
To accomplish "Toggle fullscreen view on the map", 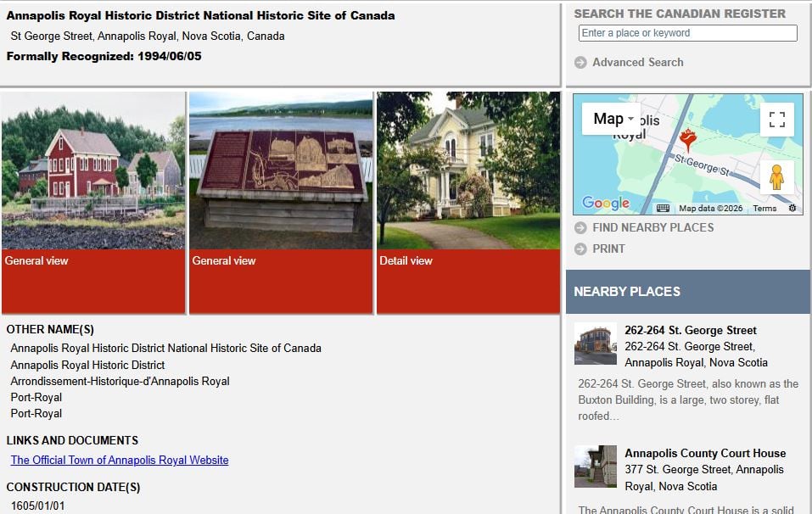I will 777,120.
